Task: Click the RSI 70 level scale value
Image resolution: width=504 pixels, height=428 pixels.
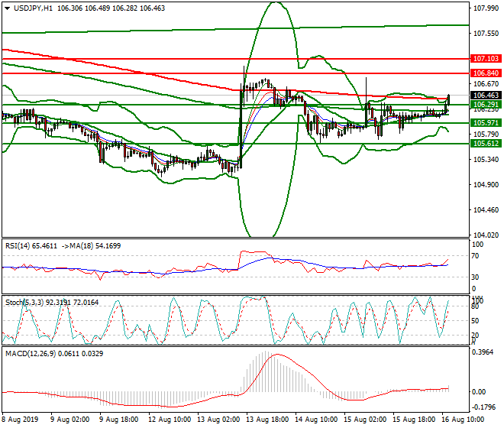Action: 476,256
